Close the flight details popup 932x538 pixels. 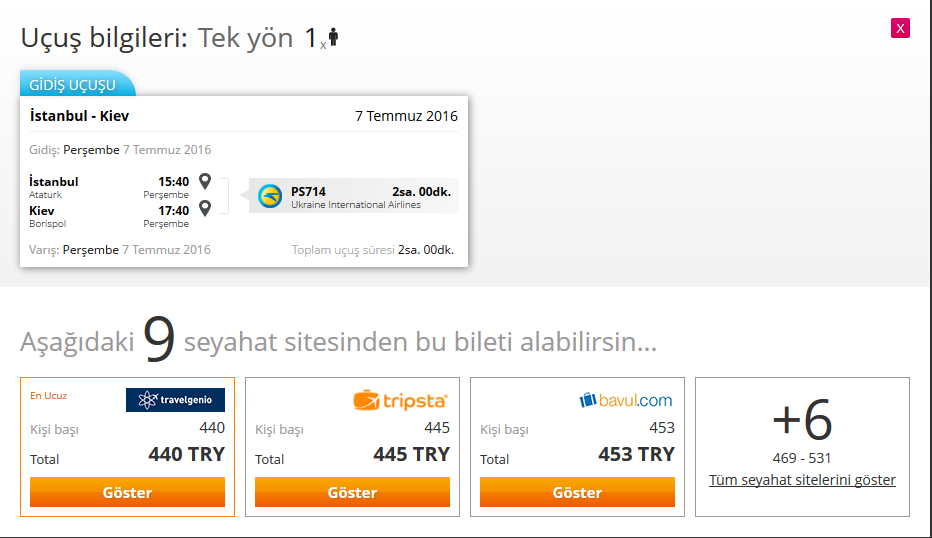coord(900,28)
